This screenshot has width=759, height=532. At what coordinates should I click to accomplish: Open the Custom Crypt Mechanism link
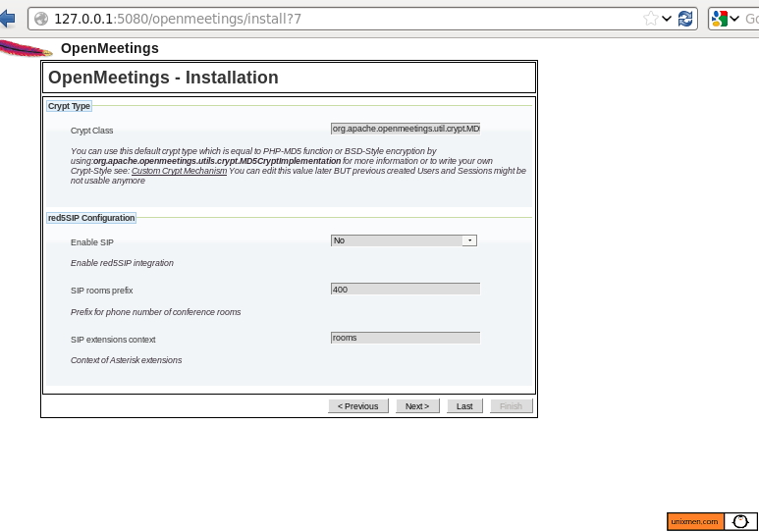pyautogui.click(x=179, y=171)
